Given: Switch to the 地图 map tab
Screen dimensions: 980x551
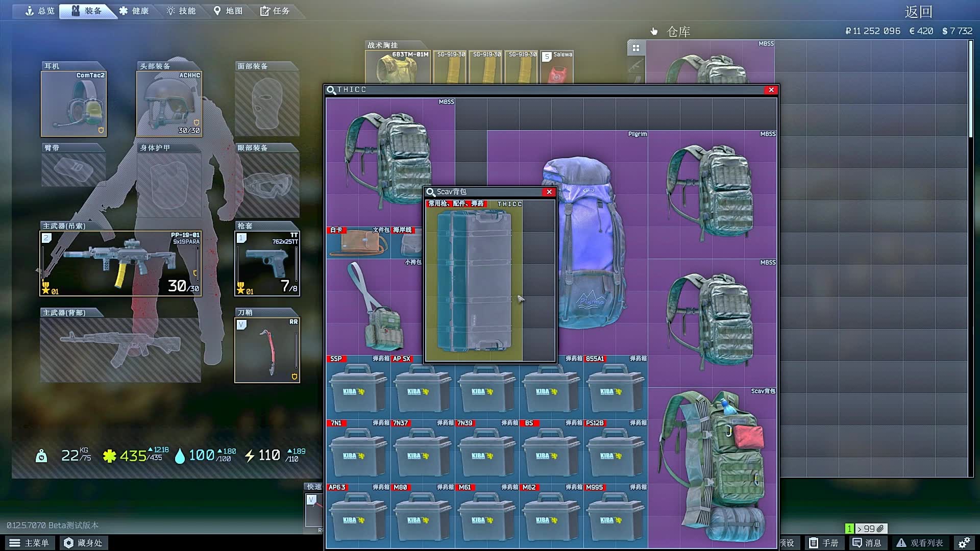Looking at the screenshot, I should click(x=228, y=11).
